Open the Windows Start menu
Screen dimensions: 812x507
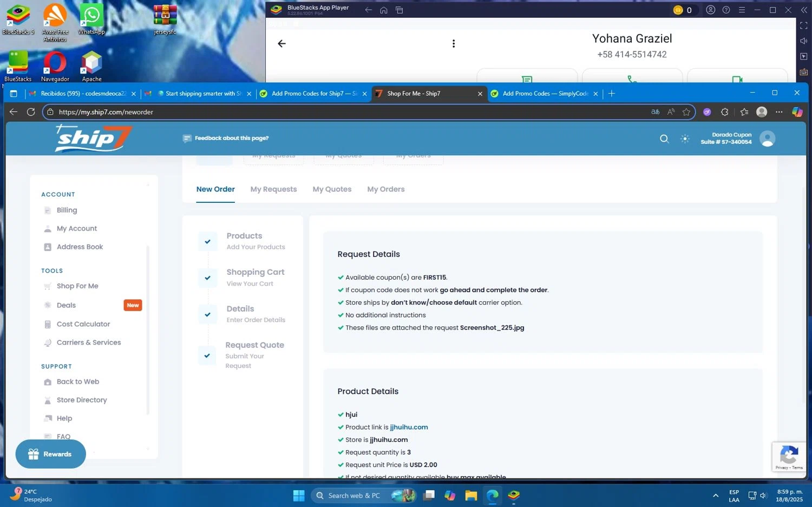pos(299,496)
